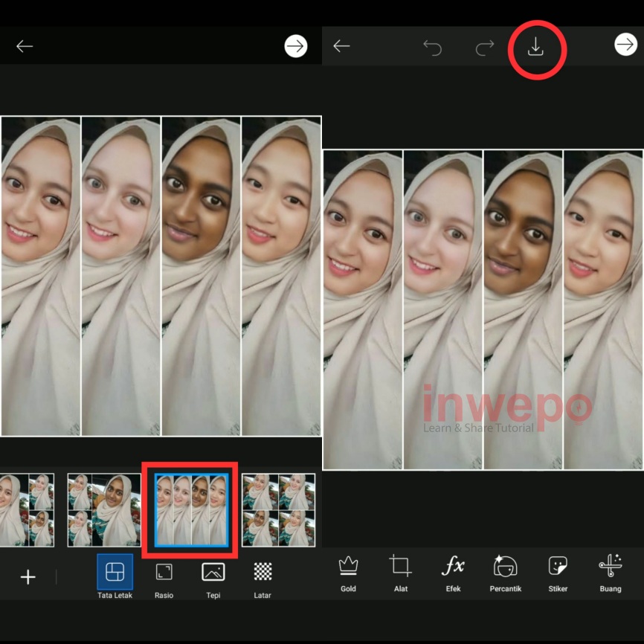
Task: Proceed using the right screen's forward arrow
Action: tap(623, 45)
